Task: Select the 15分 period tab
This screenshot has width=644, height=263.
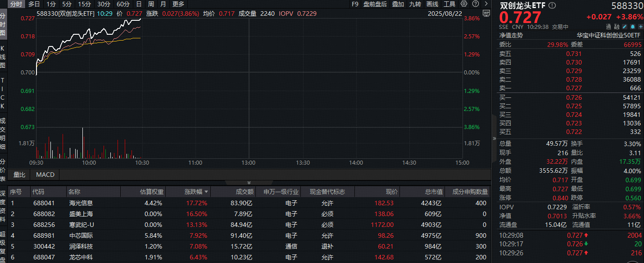Action: point(85,4)
